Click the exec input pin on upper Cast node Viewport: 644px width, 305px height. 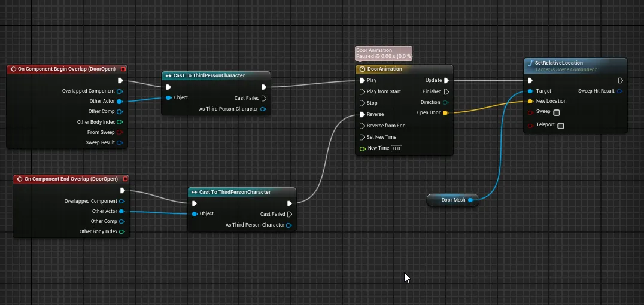(168, 87)
